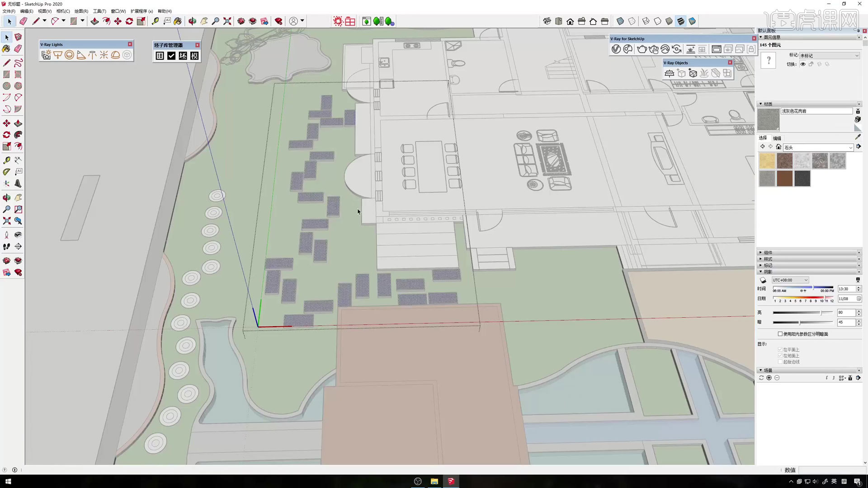Open the 相机(C) menu

(x=63, y=11)
